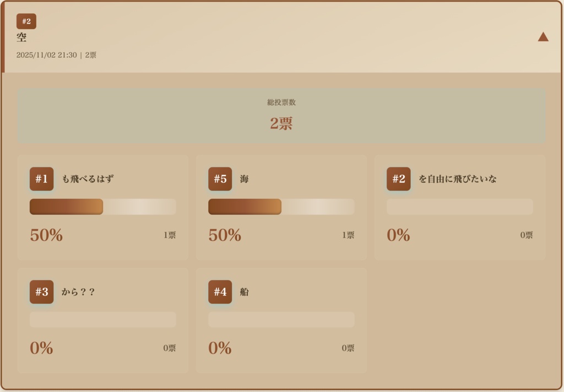
Task: Click the poll title 空
Action: point(21,37)
